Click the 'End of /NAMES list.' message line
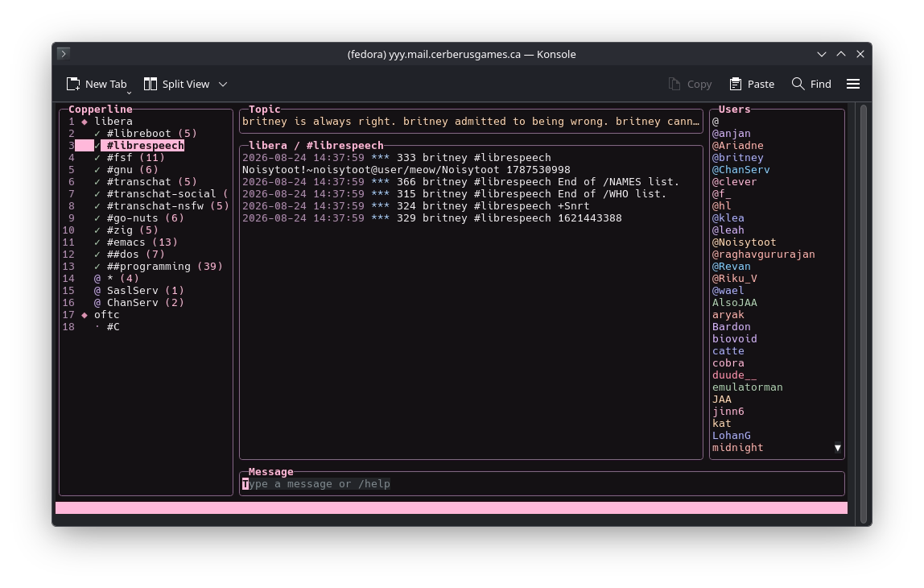This screenshot has width=924, height=588. click(461, 182)
